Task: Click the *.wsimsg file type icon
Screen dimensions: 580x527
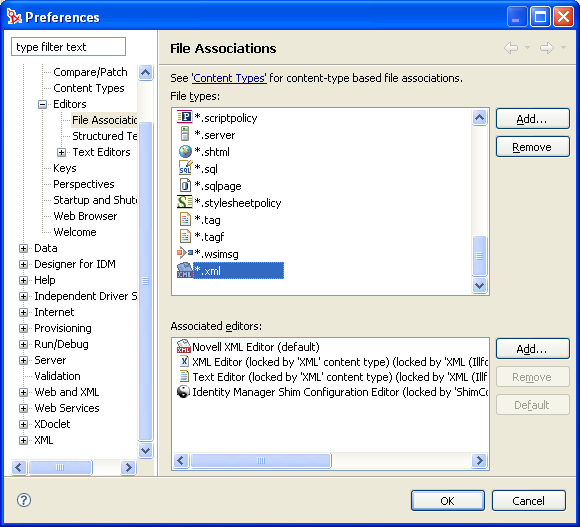Action: click(x=185, y=253)
